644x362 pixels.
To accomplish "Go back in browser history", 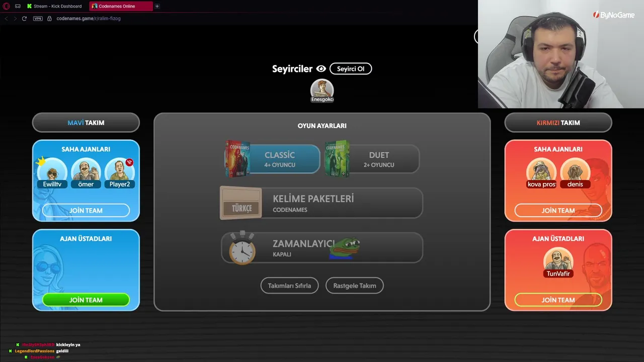I will [7, 19].
